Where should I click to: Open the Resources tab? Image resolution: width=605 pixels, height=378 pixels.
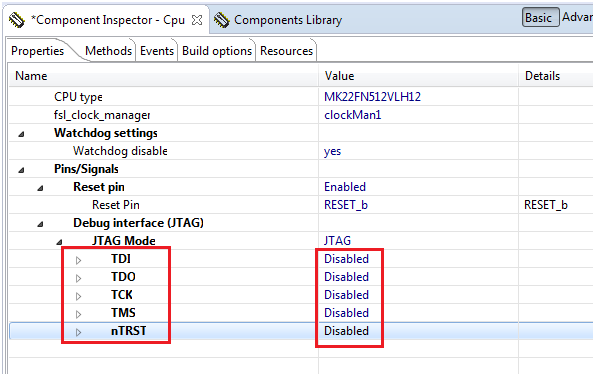[286, 51]
